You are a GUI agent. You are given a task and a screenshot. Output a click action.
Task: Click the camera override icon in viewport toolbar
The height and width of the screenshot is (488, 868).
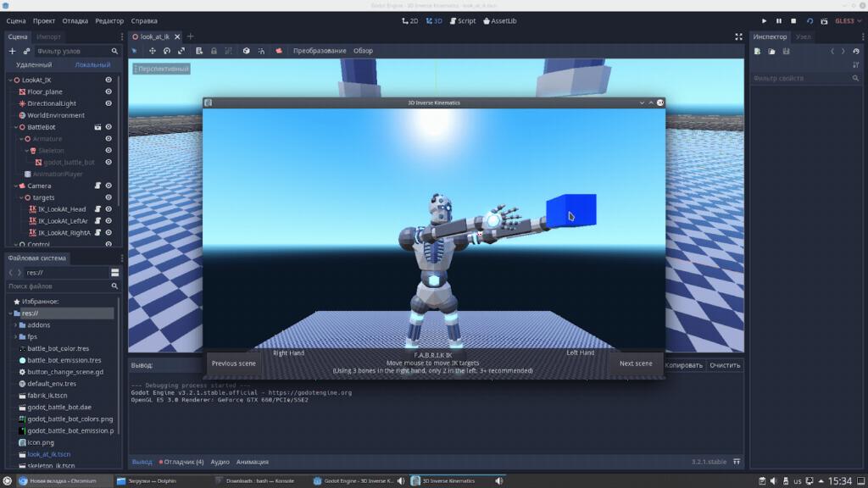tap(279, 51)
